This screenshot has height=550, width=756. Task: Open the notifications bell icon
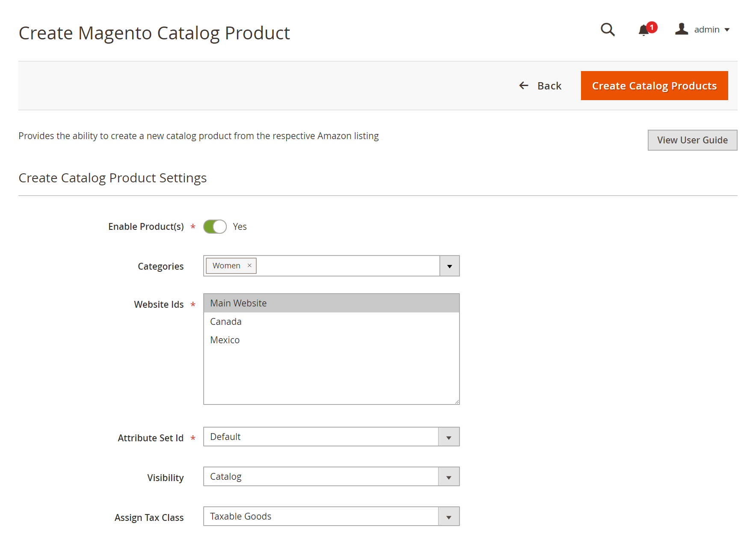pos(643,30)
